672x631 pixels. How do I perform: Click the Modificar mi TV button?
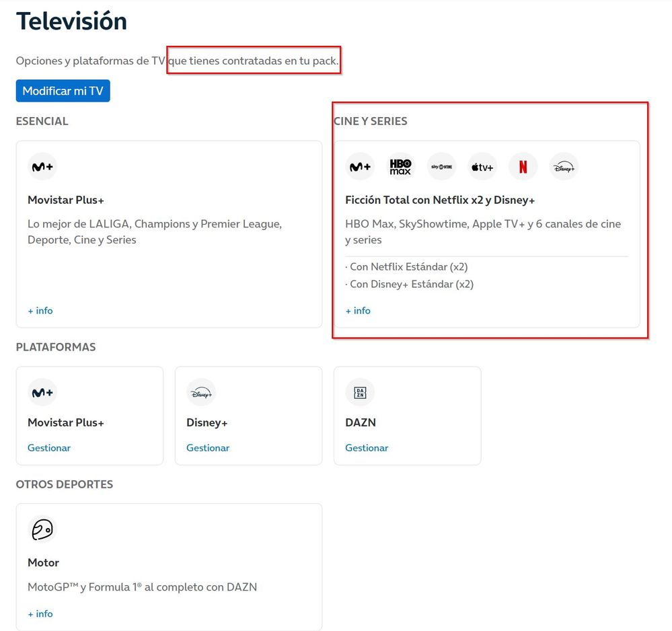click(63, 91)
